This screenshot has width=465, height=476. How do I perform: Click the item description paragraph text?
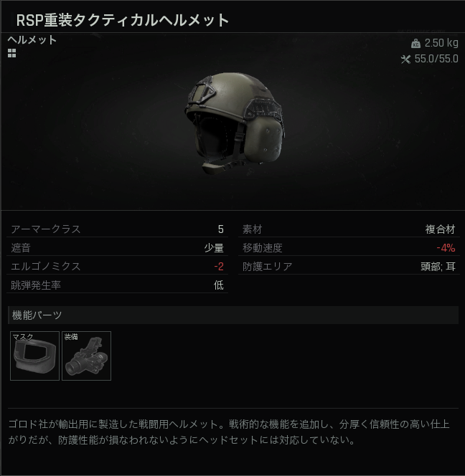[229, 432]
